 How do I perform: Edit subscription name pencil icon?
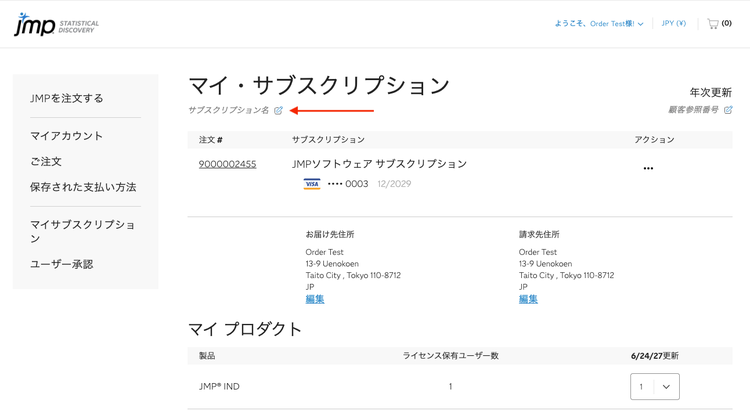click(x=278, y=111)
